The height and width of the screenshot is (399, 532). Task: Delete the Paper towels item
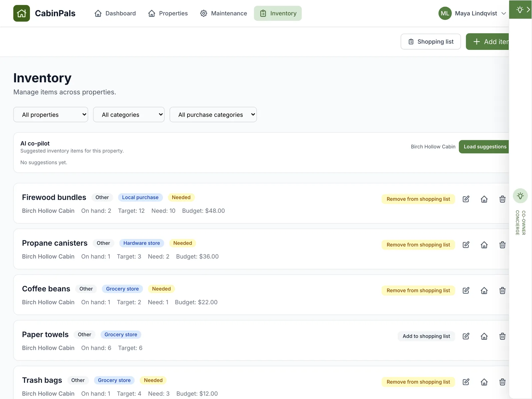[502, 336]
